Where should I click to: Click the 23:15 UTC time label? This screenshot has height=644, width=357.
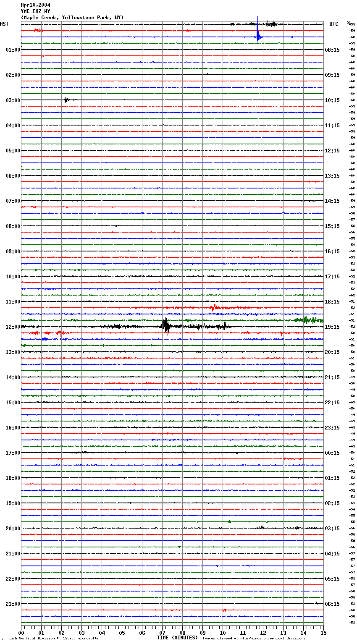(x=332, y=427)
